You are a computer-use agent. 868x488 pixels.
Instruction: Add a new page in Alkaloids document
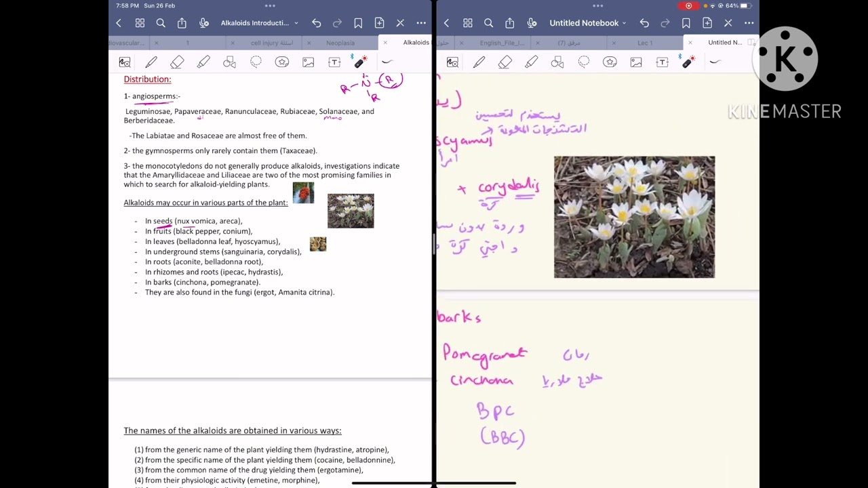click(379, 23)
